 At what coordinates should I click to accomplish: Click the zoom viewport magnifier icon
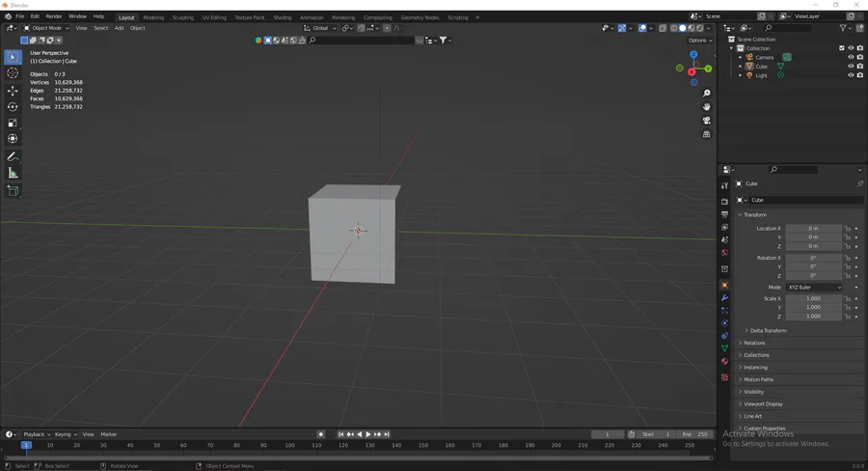tap(706, 94)
